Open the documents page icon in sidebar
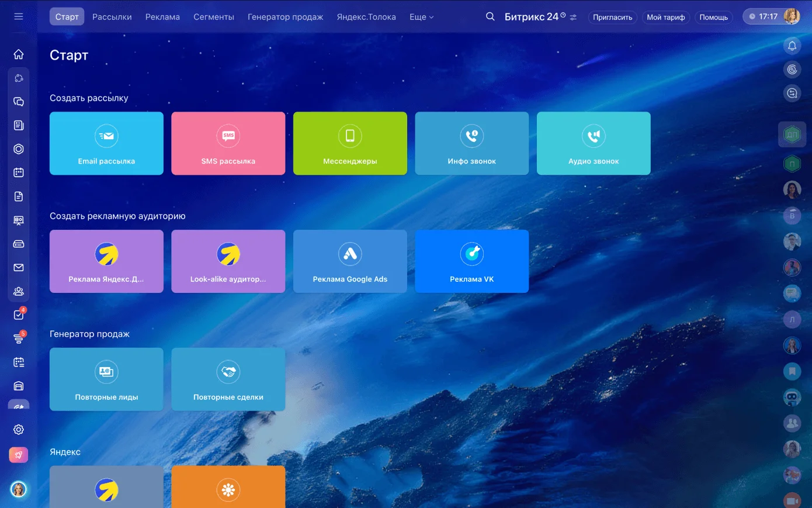Image resolution: width=812 pixels, height=508 pixels. point(19,196)
